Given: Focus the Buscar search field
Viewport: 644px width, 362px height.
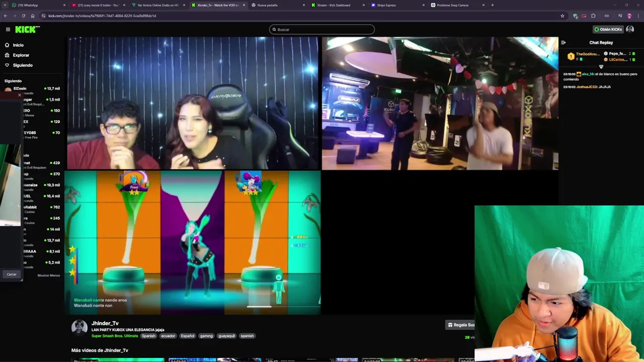Looking at the screenshot, I should tap(322, 30).
